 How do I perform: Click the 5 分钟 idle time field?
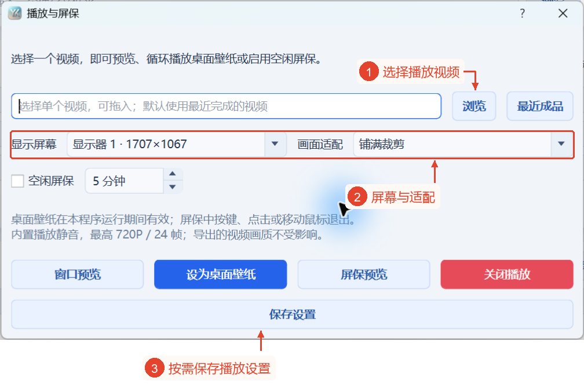[x=125, y=181]
